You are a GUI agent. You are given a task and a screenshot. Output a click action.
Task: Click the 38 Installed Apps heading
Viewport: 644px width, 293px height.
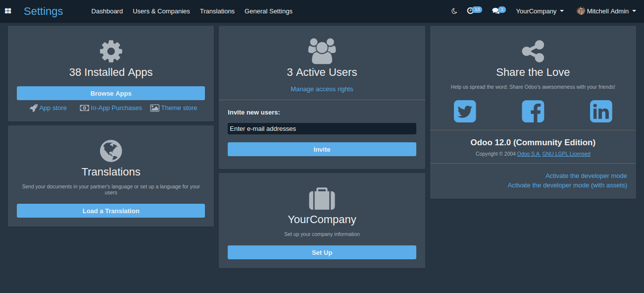111,72
